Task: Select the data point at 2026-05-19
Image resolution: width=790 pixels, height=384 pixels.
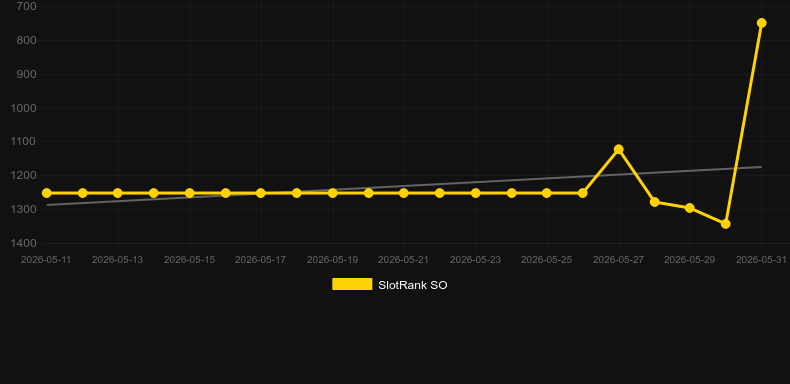Action: 333,193
